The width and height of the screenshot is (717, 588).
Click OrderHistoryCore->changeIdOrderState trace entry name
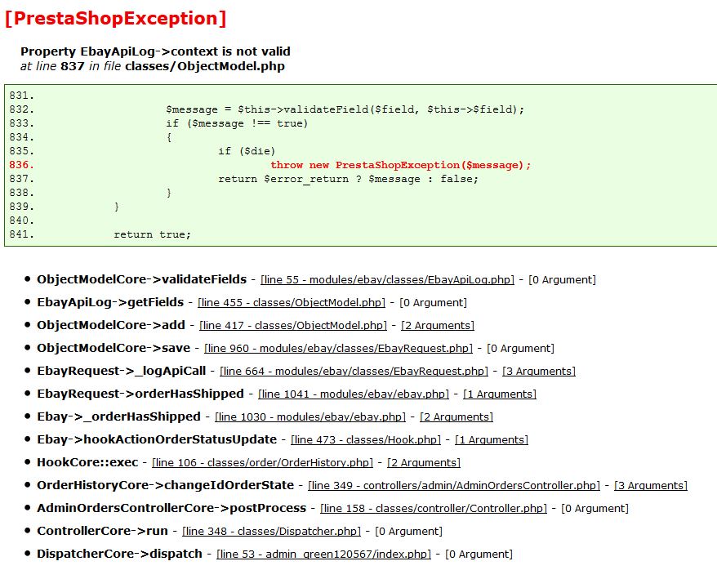(x=166, y=485)
